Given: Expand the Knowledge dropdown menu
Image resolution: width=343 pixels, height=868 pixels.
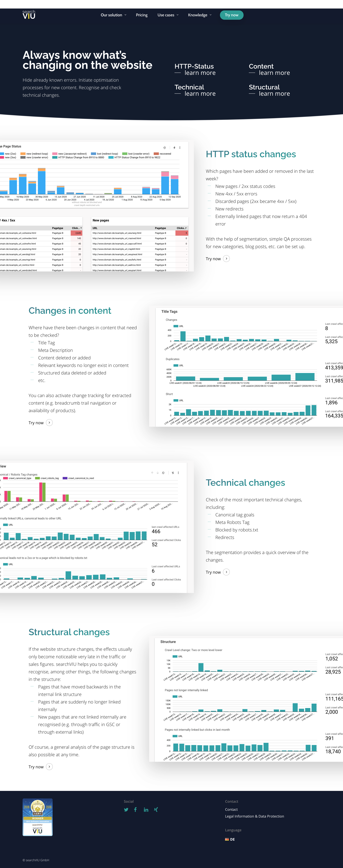Looking at the screenshot, I should pyautogui.click(x=200, y=15).
